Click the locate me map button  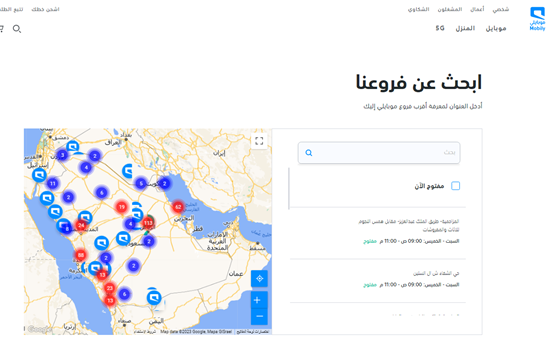point(260,279)
